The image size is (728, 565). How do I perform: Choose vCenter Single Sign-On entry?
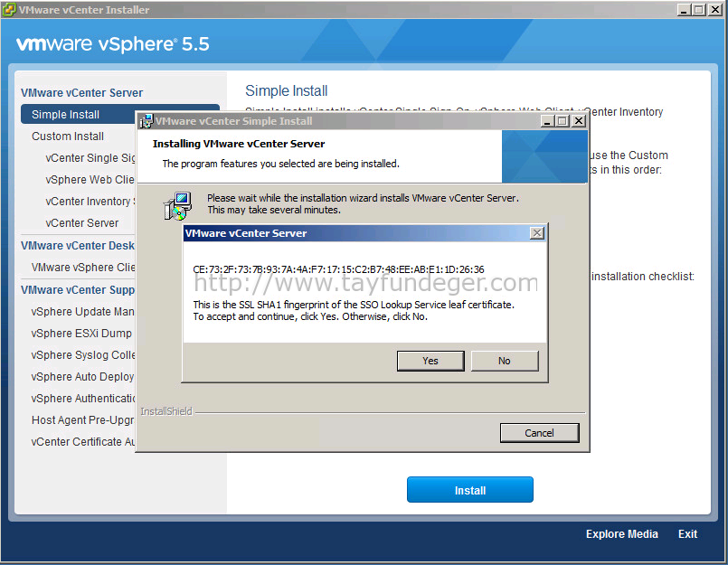coord(90,158)
